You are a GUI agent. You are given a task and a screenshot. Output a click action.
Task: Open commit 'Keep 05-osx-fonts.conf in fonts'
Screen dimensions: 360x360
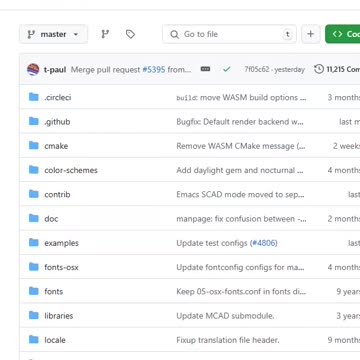click(x=241, y=292)
